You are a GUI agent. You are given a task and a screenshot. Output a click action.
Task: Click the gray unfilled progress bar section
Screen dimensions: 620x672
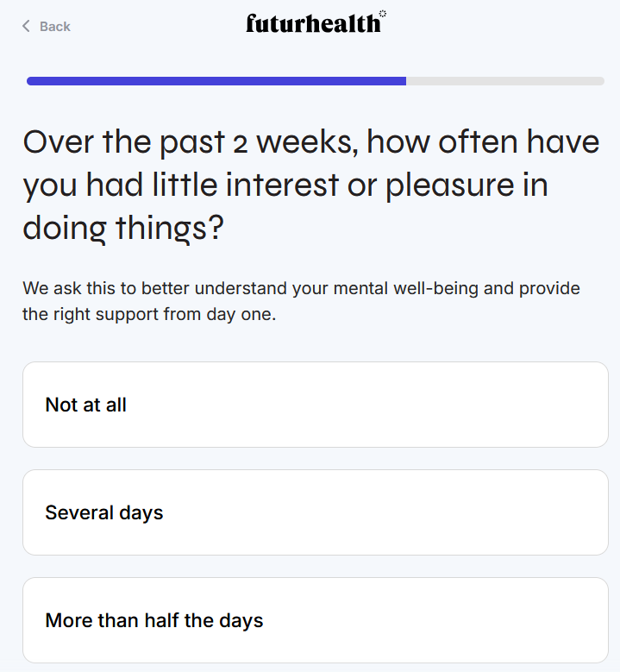click(504, 81)
